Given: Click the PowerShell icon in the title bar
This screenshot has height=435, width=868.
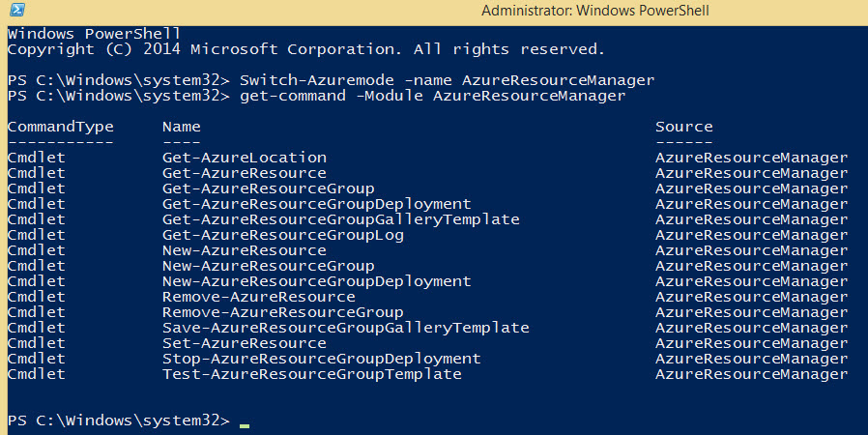Looking at the screenshot, I should (17, 10).
